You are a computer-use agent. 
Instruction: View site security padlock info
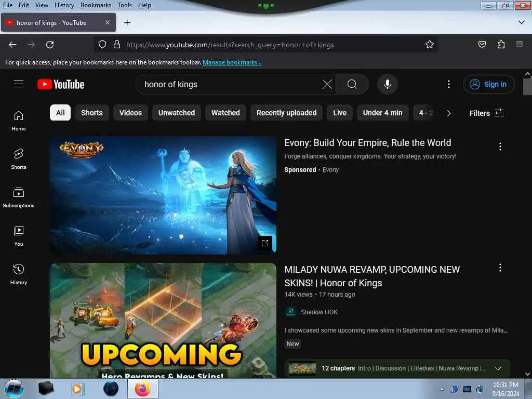tap(117, 45)
